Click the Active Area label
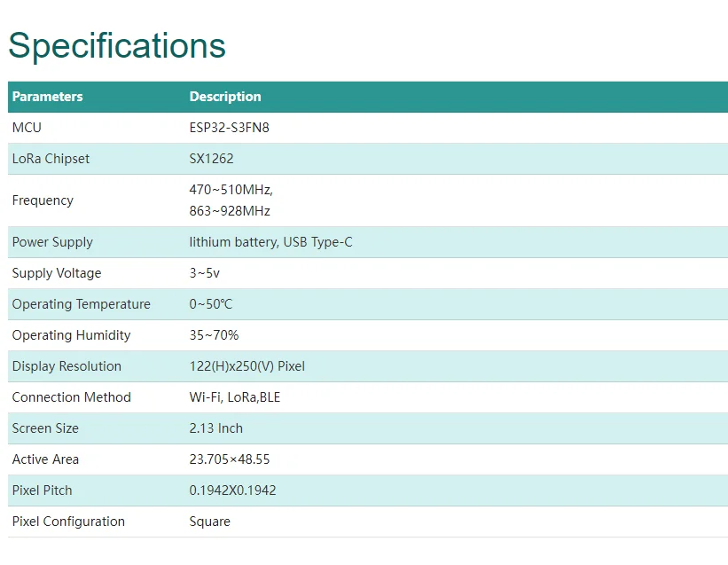 45,459
